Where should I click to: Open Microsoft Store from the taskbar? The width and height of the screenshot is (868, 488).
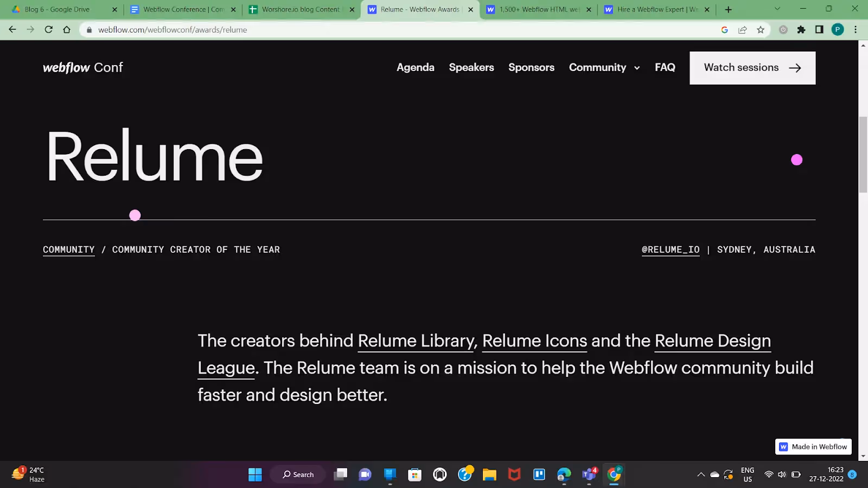point(414,474)
